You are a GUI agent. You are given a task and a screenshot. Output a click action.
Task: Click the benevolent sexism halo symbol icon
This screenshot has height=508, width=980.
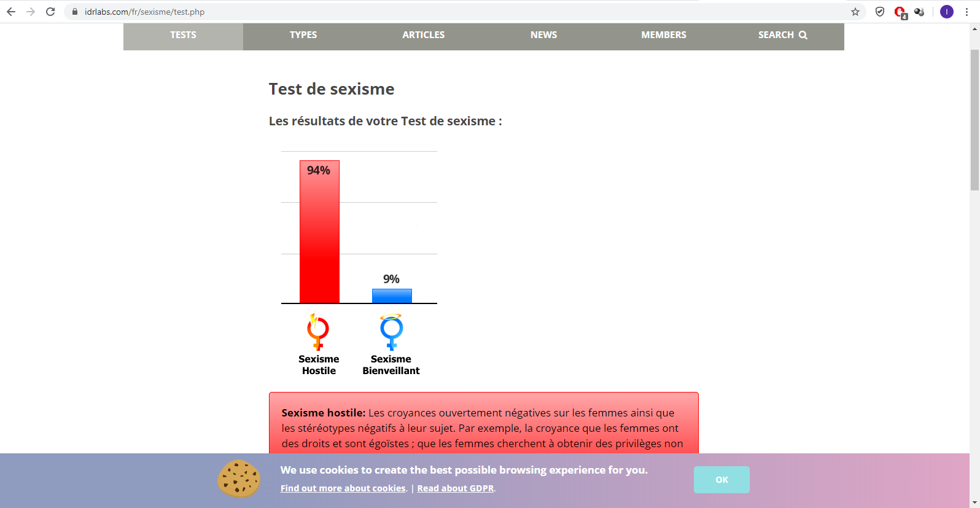point(391,332)
